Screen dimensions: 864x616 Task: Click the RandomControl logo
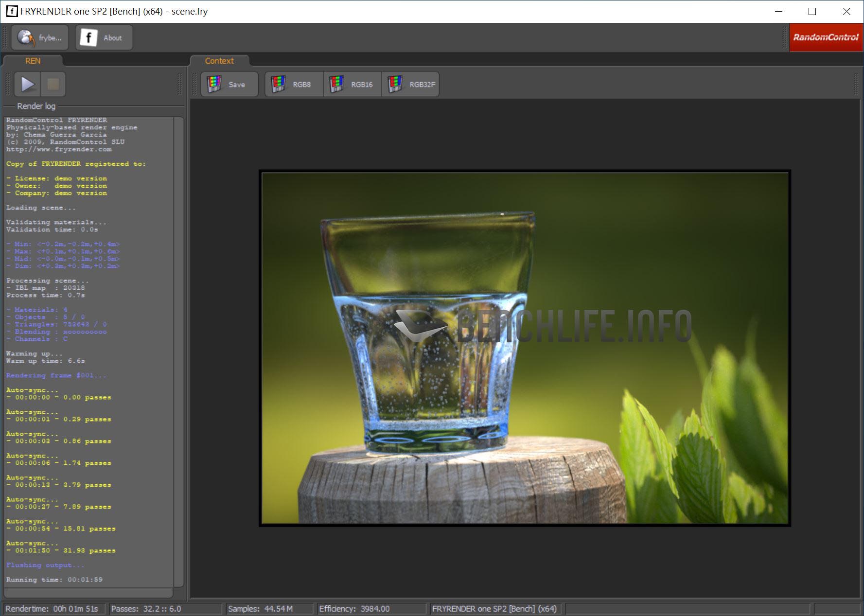[826, 37]
